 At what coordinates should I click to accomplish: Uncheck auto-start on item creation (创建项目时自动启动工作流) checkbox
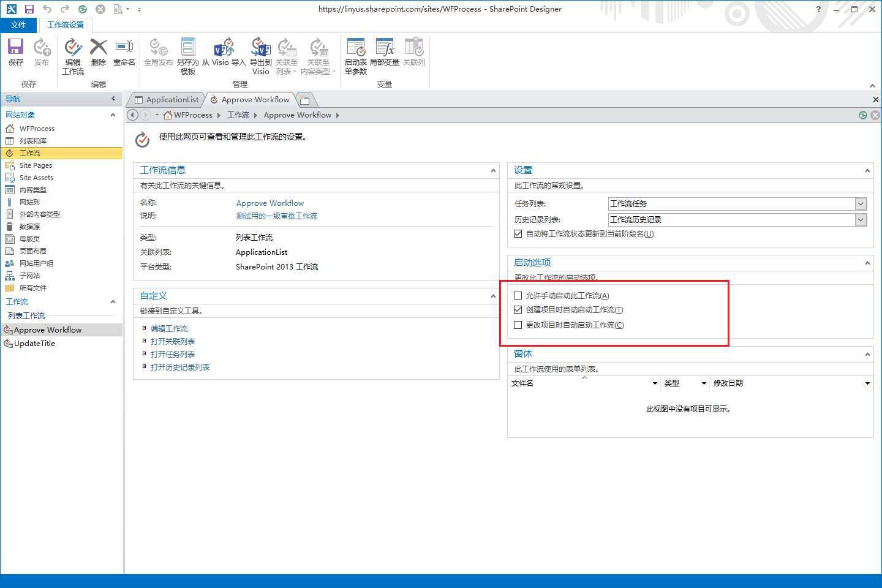[518, 310]
